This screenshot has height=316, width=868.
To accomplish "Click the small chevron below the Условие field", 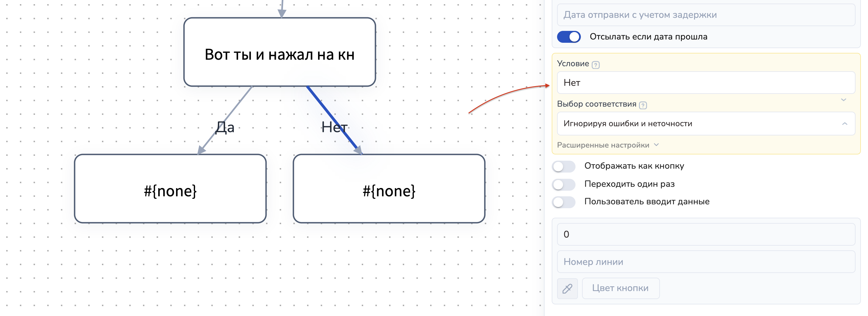I will [x=843, y=99].
